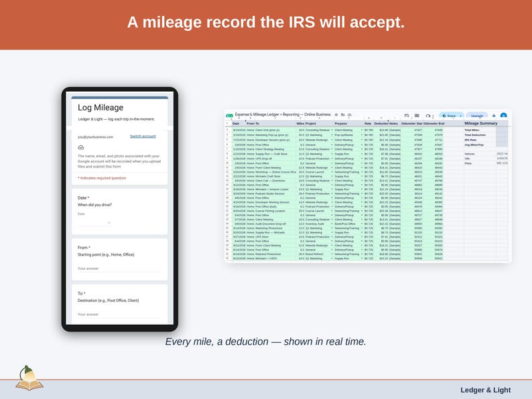Screen dimensions: 532x399
Task: Open the Brand Refresh project dropdown
Action: pyautogui.click(x=332, y=254)
